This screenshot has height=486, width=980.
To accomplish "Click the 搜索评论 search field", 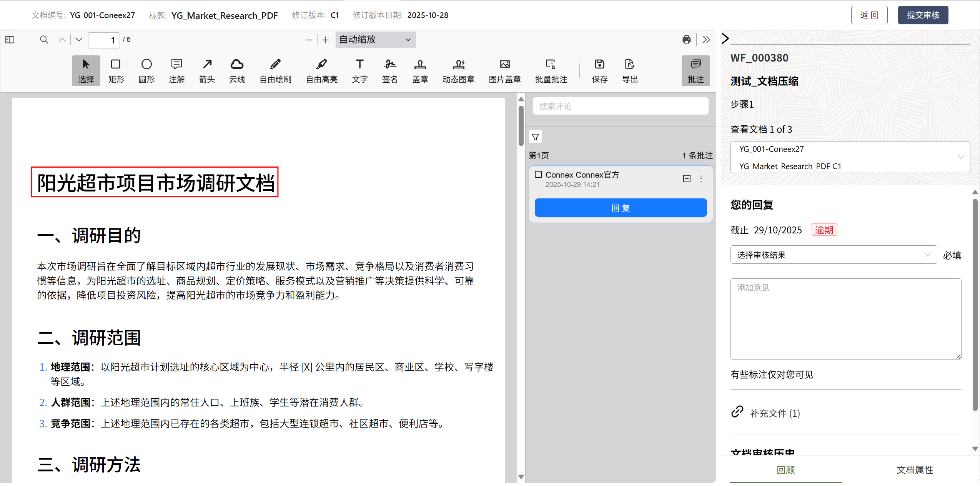I will pos(620,106).
